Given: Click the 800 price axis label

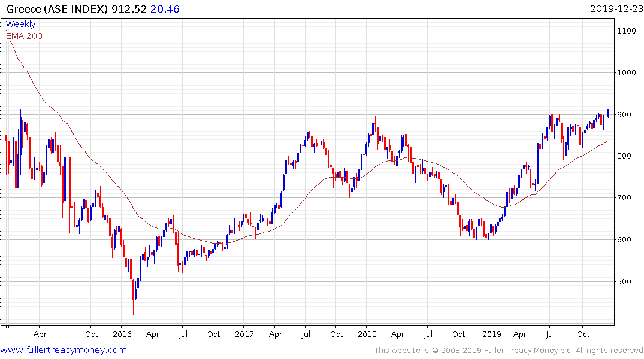Looking at the screenshot, I should tap(624, 156).
